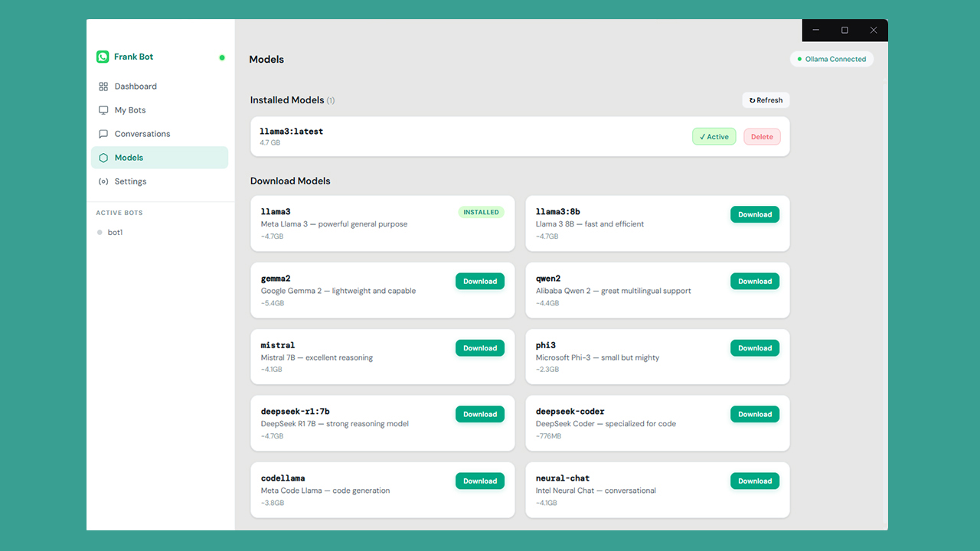Click the 'Intel Neural Chat — conversational' text
This screenshot has width=980, height=551.
point(596,491)
